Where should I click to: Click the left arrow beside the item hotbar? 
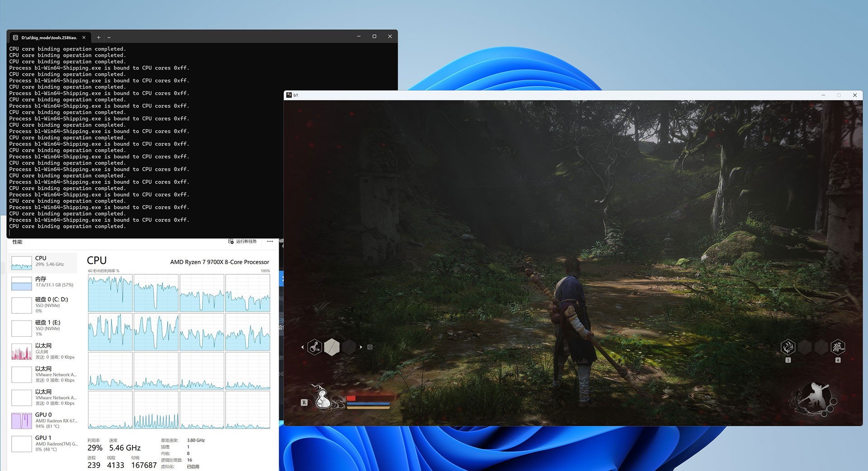point(302,347)
